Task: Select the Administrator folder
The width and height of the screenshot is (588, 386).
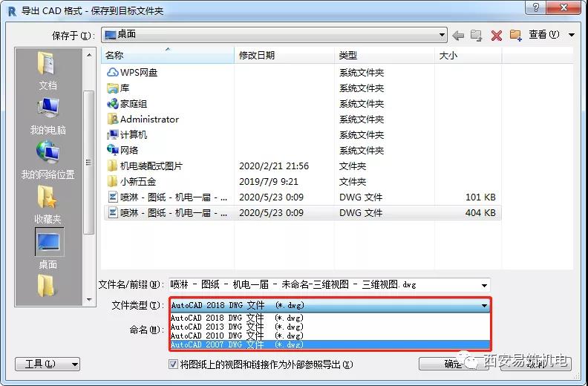Action: pyautogui.click(x=143, y=120)
